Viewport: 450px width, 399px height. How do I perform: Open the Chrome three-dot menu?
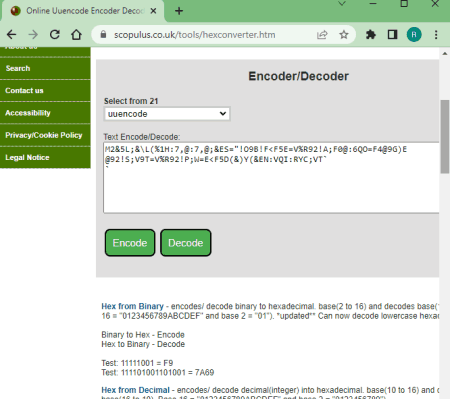coord(436,35)
